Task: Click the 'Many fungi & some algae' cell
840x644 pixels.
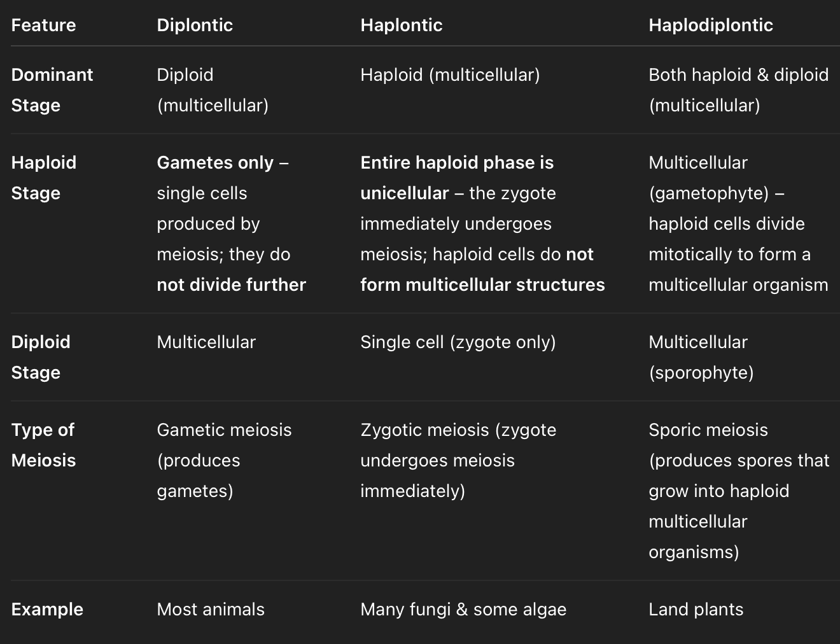Action: pyautogui.click(x=463, y=609)
